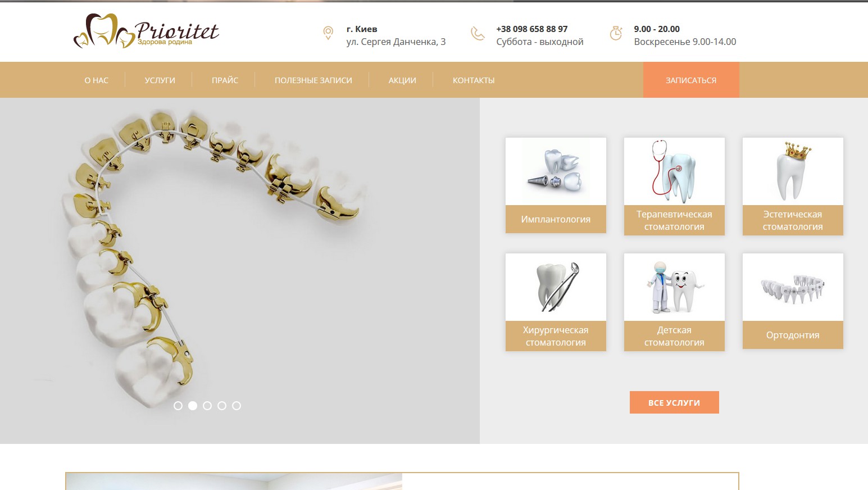The width and height of the screenshot is (868, 490).
Task: Open the tooth with forceps surgery tile
Action: [556, 287]
